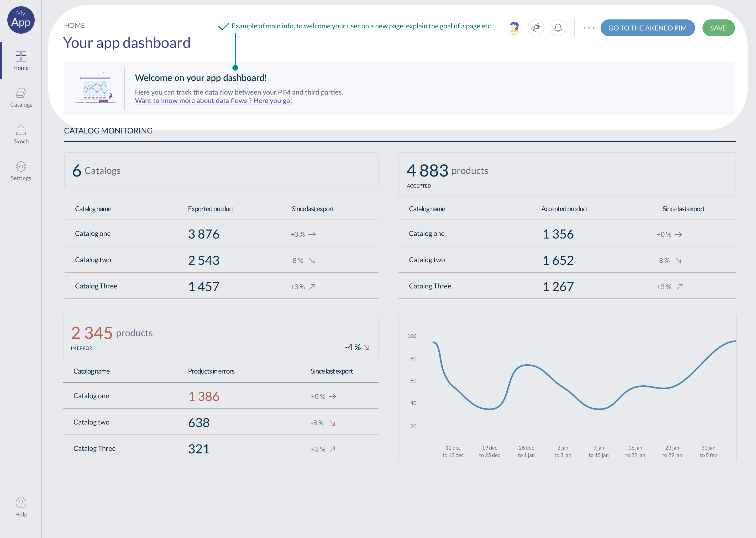Click the My App logo

(21, 20)
